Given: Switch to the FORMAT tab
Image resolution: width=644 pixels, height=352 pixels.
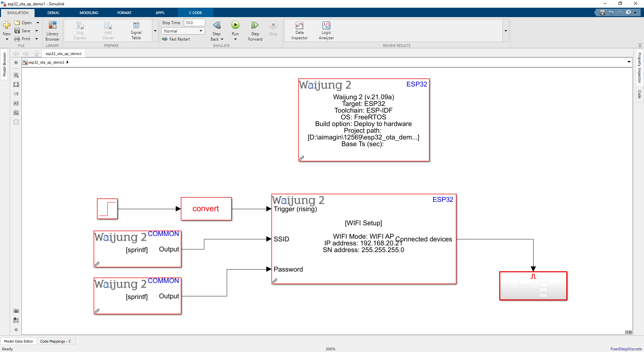Looking at the screenshot, I should 124,13.
